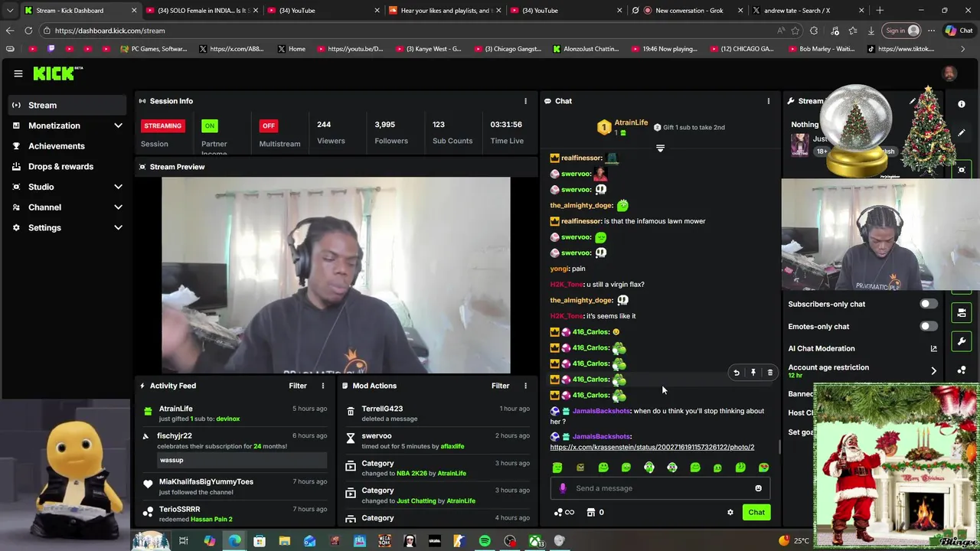Select Stream in the sidebar
Image resolution: width=980 pixels, height=551 pixels.
pyautogui.click(x=67, y=105)
